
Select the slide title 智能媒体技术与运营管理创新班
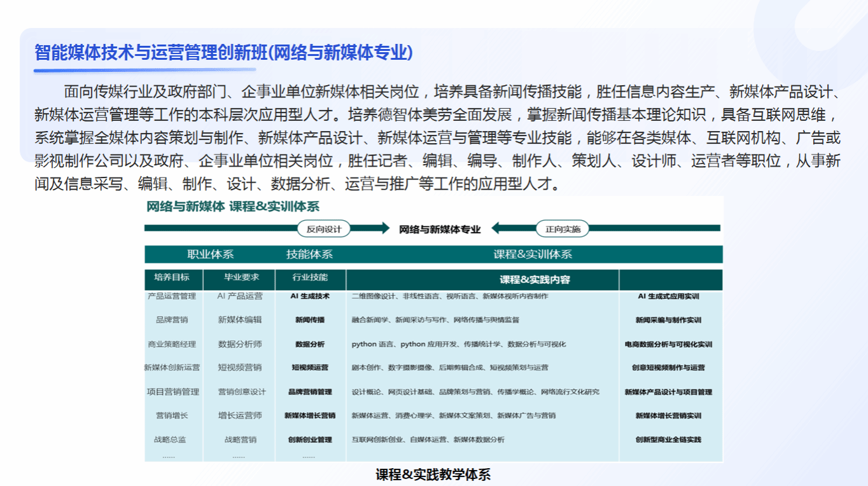pos(223,53)
